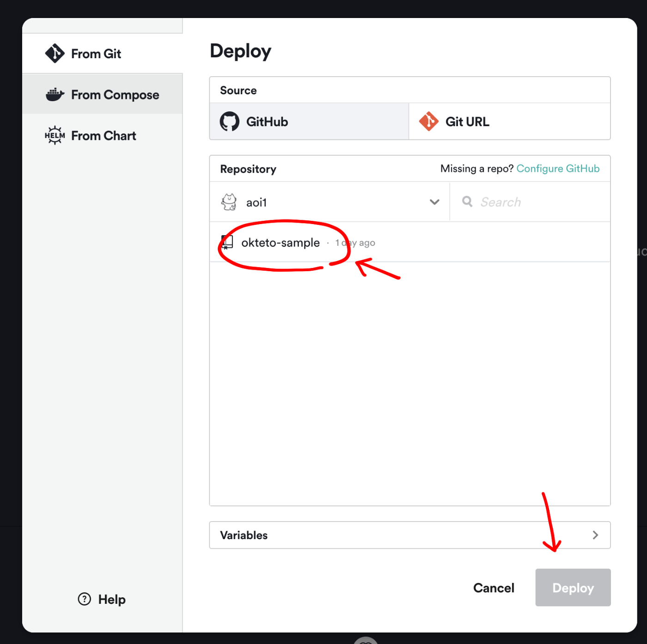
Task: Focus the repository Search field
Action: coord(530,202)
